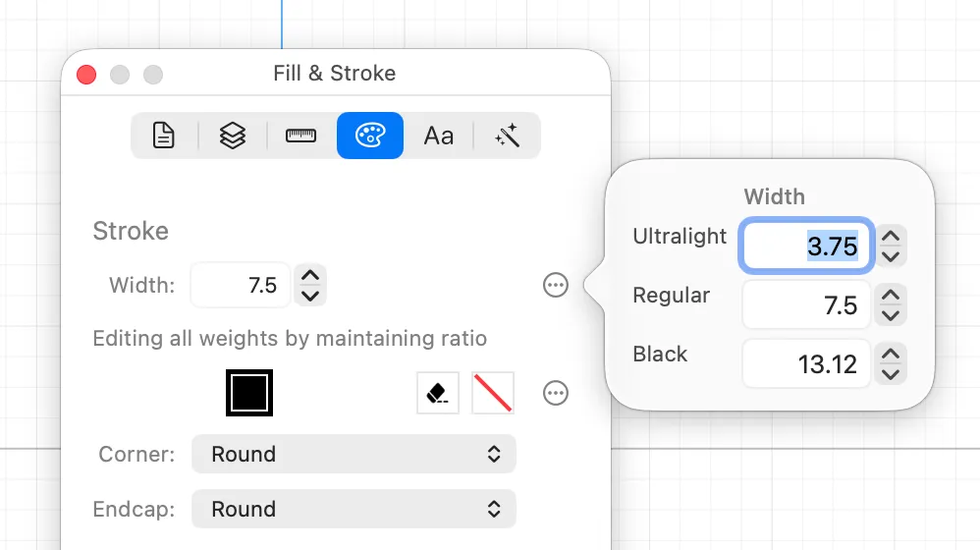Click the eraser clear color icon

[438, 393]
